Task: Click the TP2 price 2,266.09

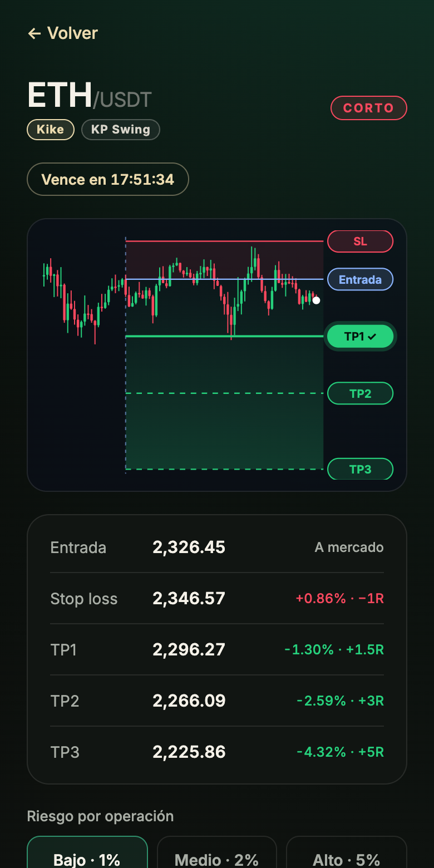Action: [189, 701]
